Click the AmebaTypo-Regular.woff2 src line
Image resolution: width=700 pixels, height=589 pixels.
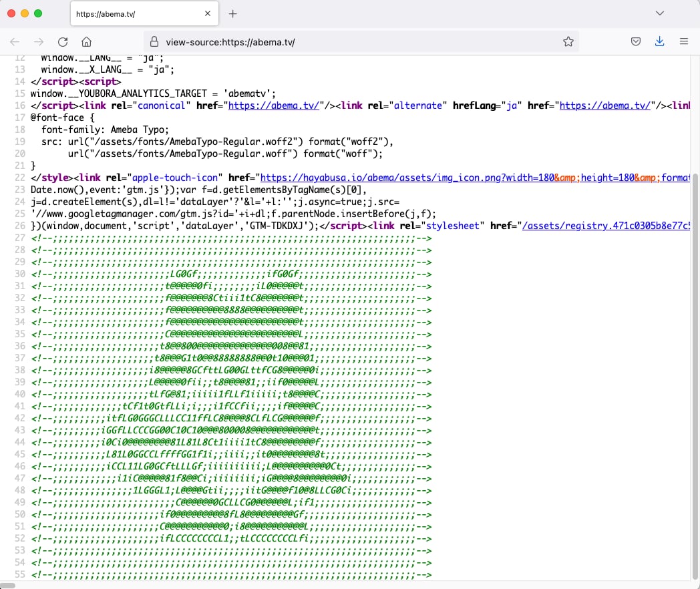[217, 142]
